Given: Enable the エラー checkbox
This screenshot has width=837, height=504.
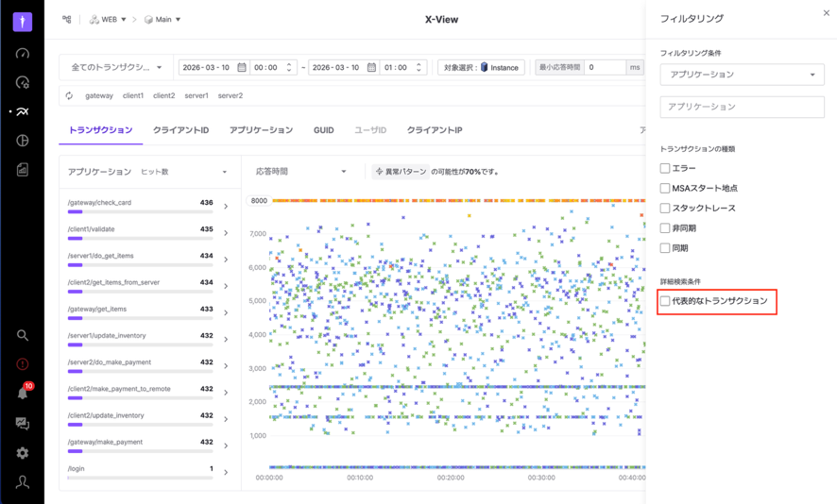Looking at the screenshot, I should pyautogui.click(x=665, y=168).
